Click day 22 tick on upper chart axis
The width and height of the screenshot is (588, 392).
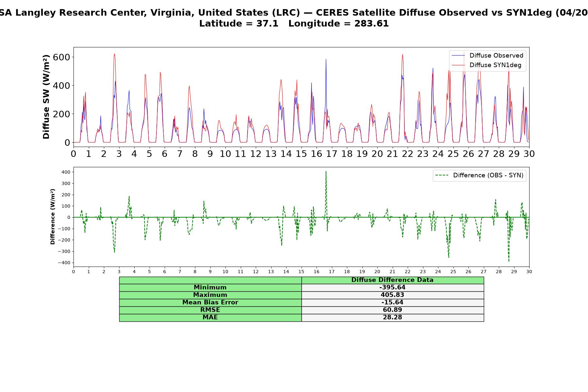[x=408, y=154]
